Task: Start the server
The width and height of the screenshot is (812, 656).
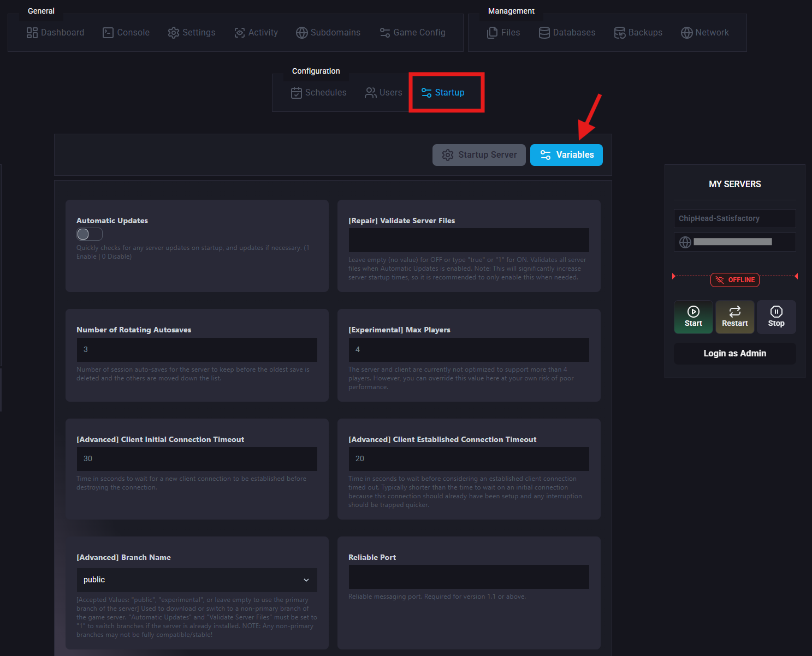Action: pos(694,317)
